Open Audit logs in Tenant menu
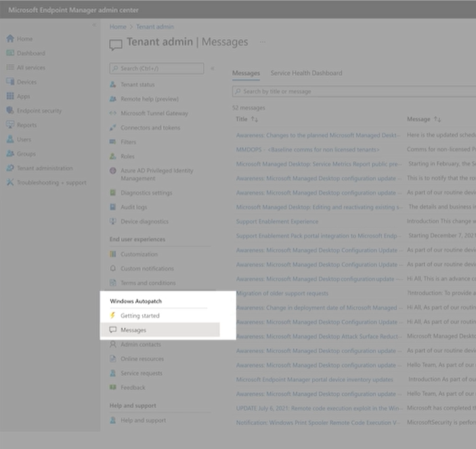476x449 pixels. (x=133, y=207)
